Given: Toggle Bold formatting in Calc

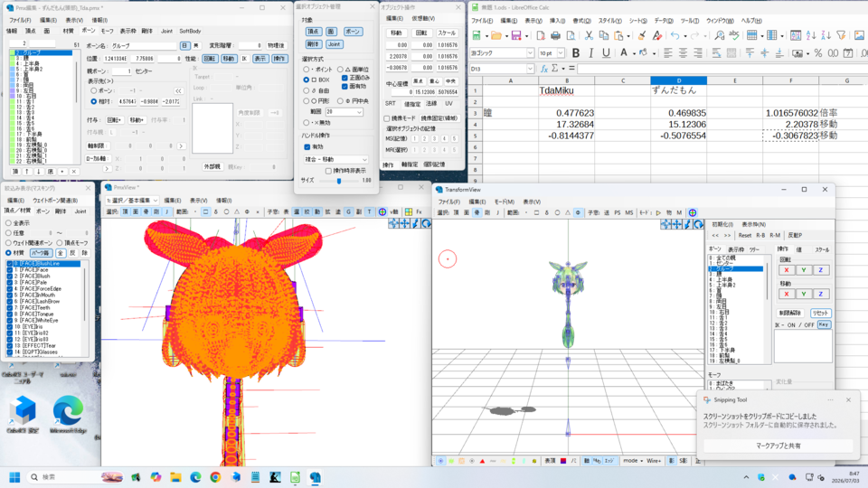Looking at the screenshot, I should click(576, 53).
